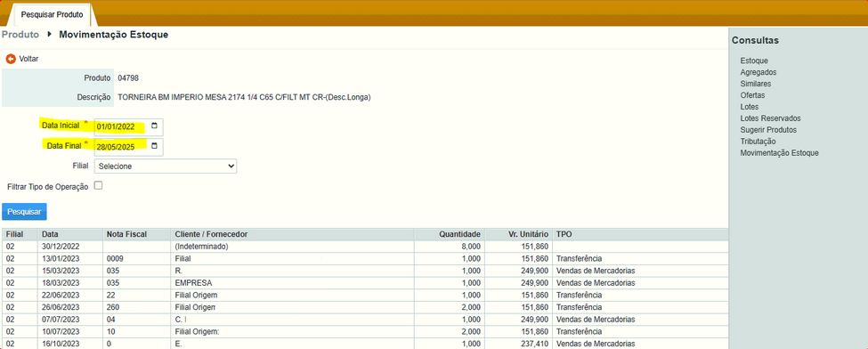Click the blue Pesquisar button

[x=24, y=212]
